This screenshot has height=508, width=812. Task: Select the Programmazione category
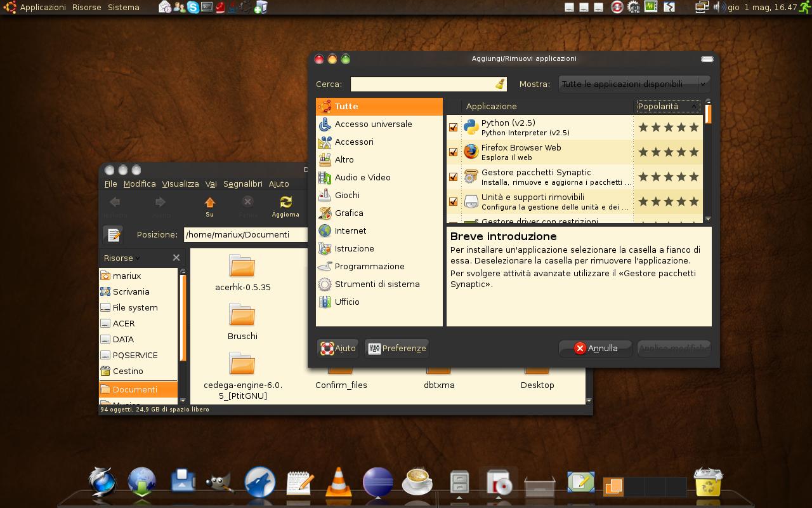tap(379, 266)
